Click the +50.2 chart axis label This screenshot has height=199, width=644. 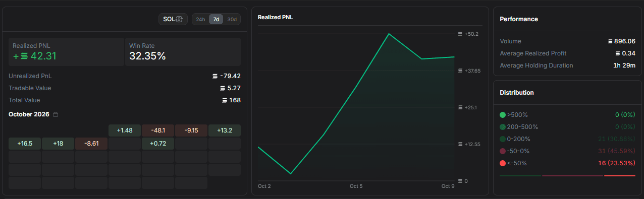click(x=471, y=34)
